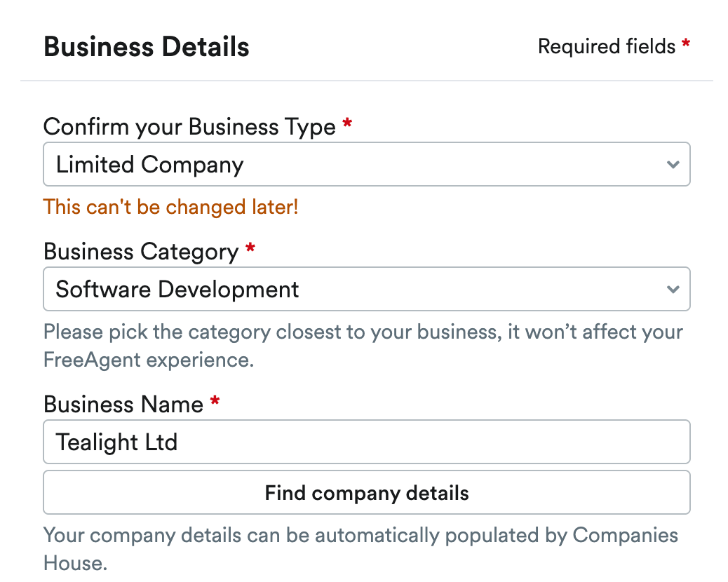Expand the Business Category dropdown
728x582 pixels.
(366, 289)
